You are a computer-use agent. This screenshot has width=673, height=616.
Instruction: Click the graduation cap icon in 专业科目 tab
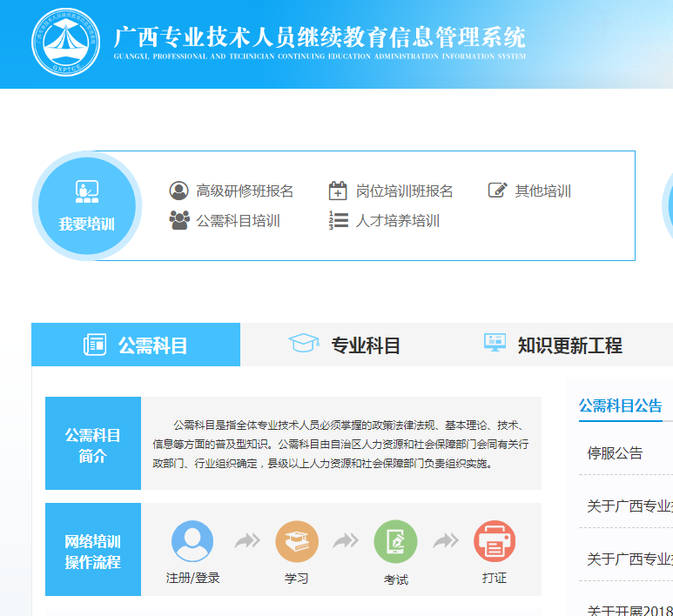point(304,343)
